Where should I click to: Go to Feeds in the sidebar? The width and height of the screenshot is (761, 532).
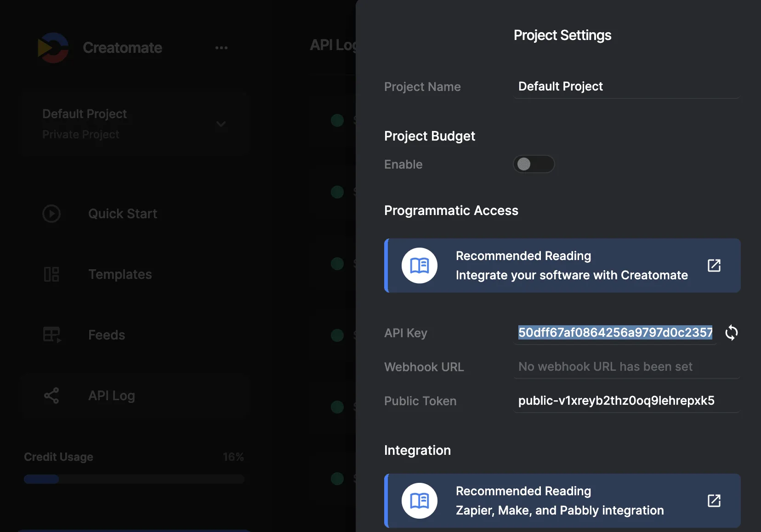coord(107,335)
